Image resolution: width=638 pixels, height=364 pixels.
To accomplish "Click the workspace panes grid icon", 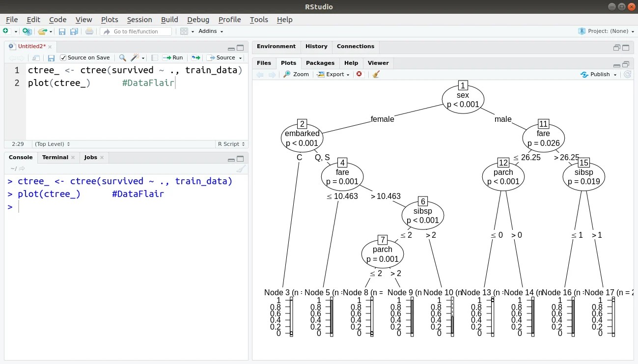I will click(184, 31).
